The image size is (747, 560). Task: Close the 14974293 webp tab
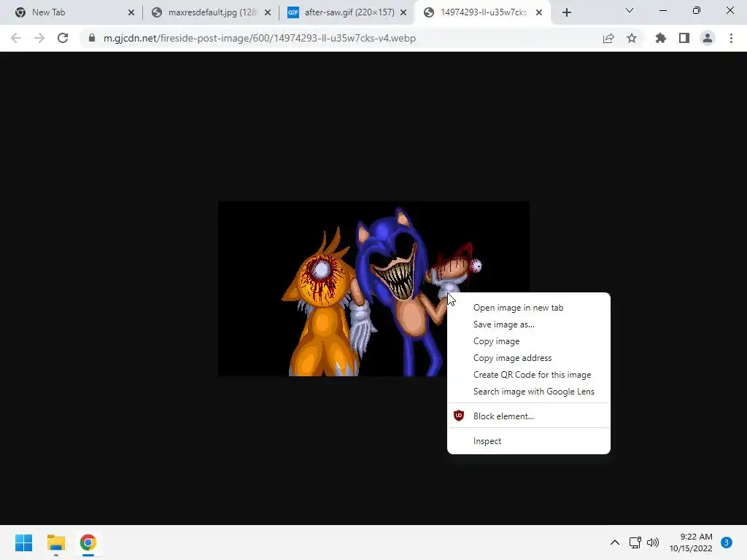[539, 12]
